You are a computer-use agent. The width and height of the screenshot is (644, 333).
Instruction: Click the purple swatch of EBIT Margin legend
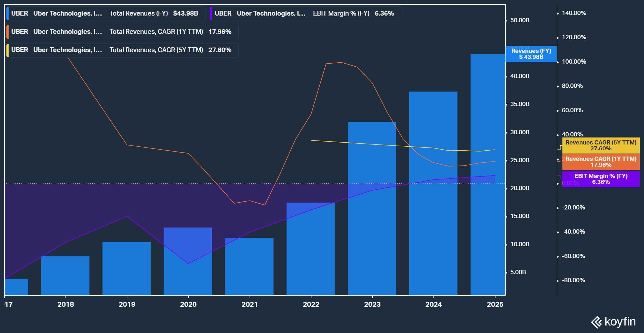(211, 13)
